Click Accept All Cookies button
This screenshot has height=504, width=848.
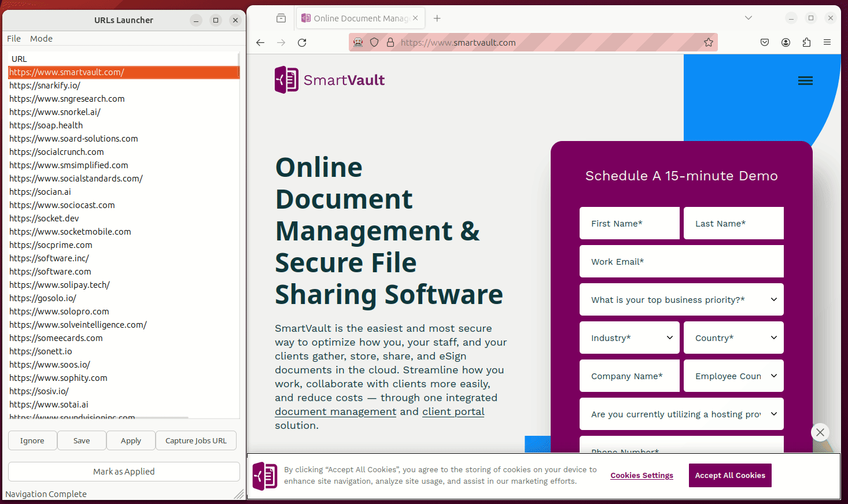[x=729, y=475]
